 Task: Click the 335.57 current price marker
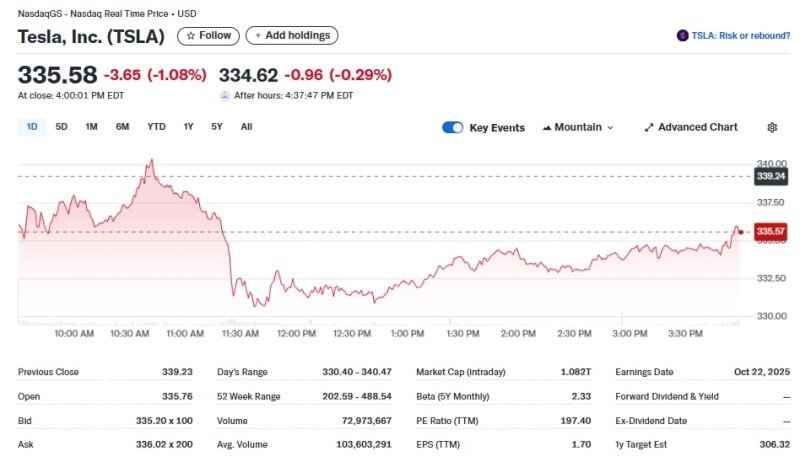pyautogui.click(x=771, y=232)
